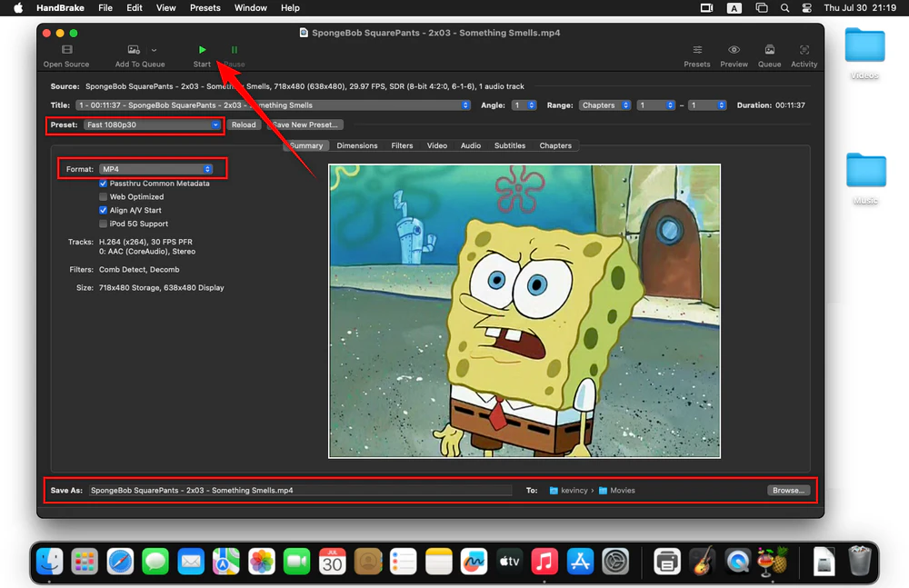
Task: Click the Open Source toolbar icon
Action: pyautogui.click(x=66, y=50)
